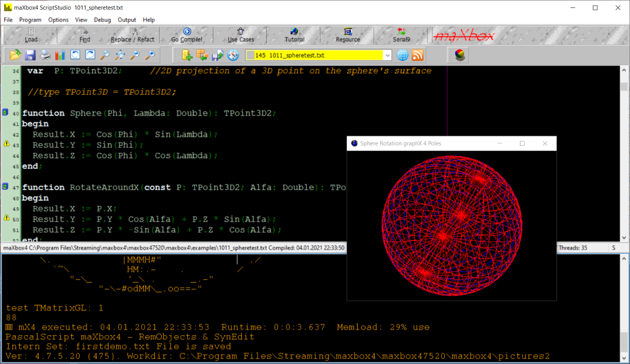Open Use Cases
Image resolution: width=630 pixels, height=364 pixels.
[x=241, y=36]
